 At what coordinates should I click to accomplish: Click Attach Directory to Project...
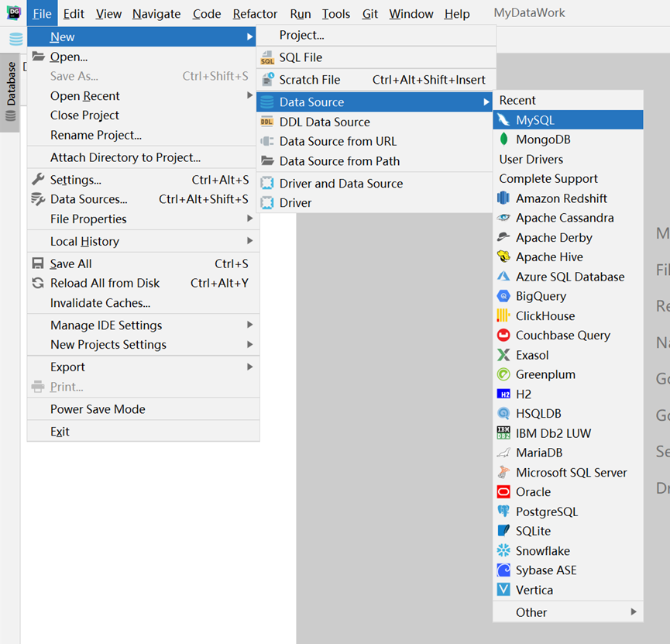[143, 157]
